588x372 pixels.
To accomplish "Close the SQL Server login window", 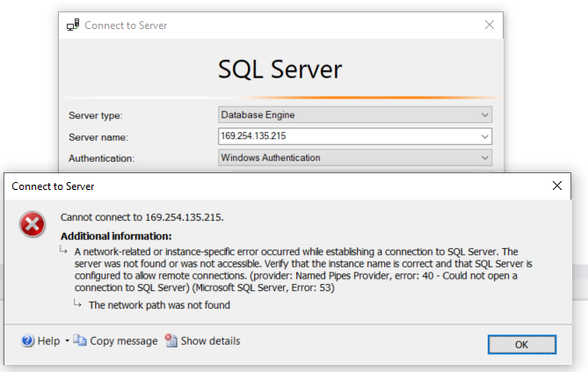I will pyautogui.click(x=490, y=25).
